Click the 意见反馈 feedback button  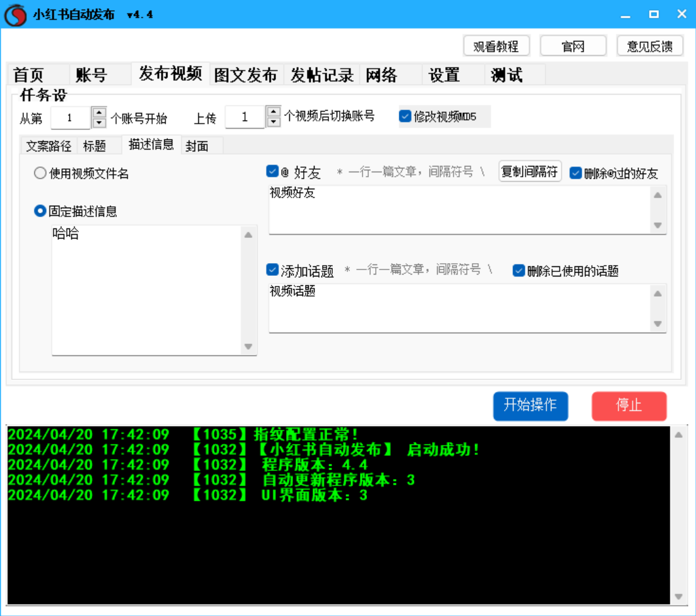(x=650, y=46)
